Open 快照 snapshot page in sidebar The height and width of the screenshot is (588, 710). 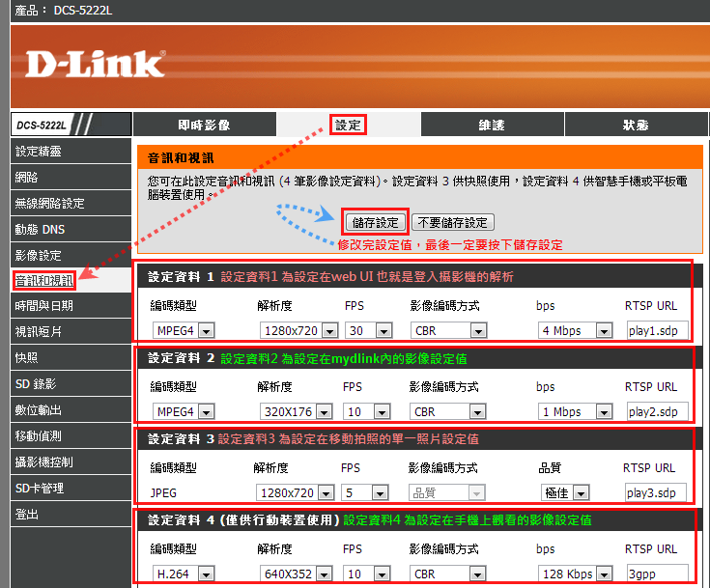point(71,358)
